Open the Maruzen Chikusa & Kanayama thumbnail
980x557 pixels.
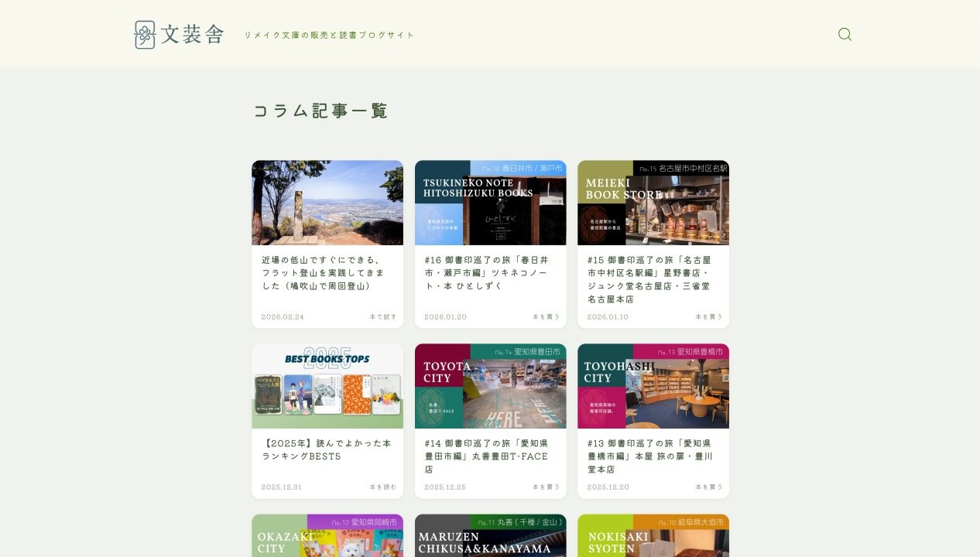[490, 536]
